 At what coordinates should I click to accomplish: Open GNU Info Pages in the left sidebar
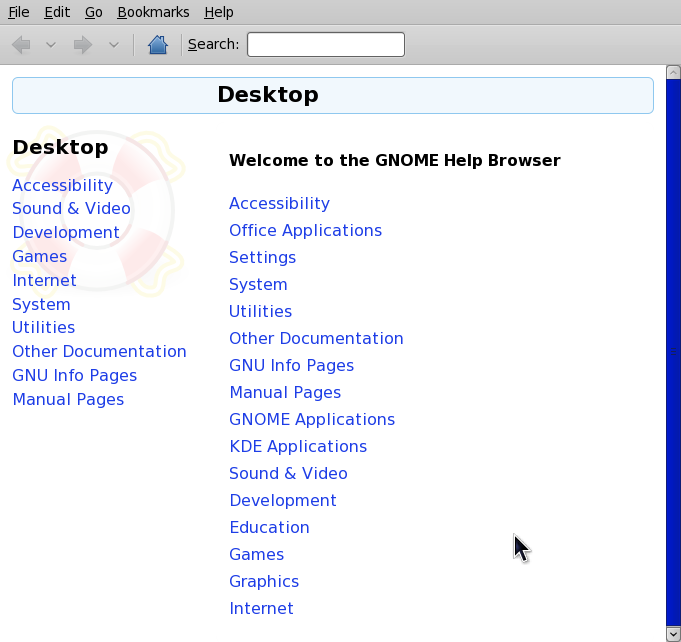75,375
